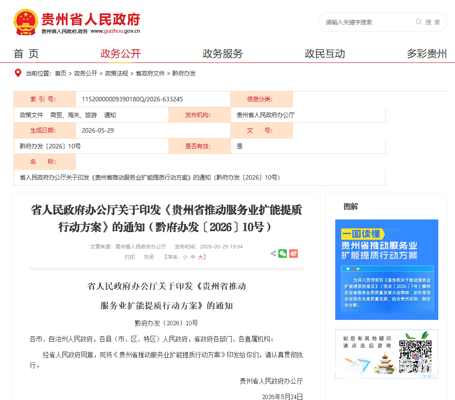Click the salutation line starting with 各市

(x=152, y=339)
